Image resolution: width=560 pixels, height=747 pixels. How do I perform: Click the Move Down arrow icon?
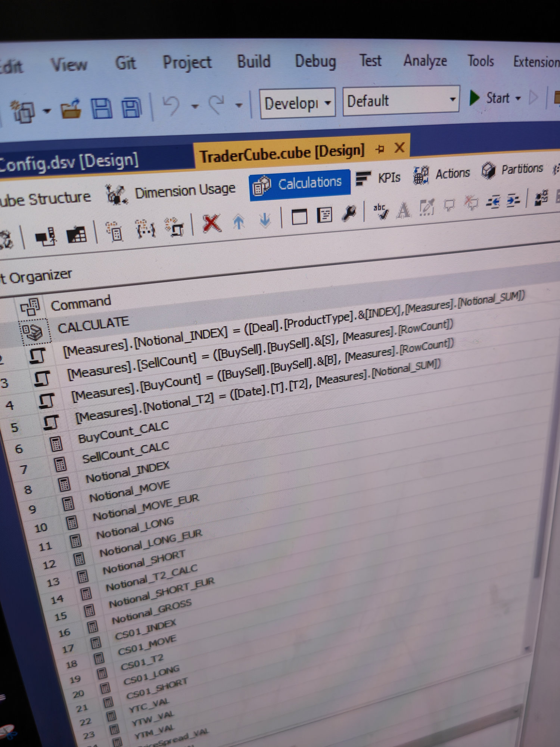coord(265,220)
